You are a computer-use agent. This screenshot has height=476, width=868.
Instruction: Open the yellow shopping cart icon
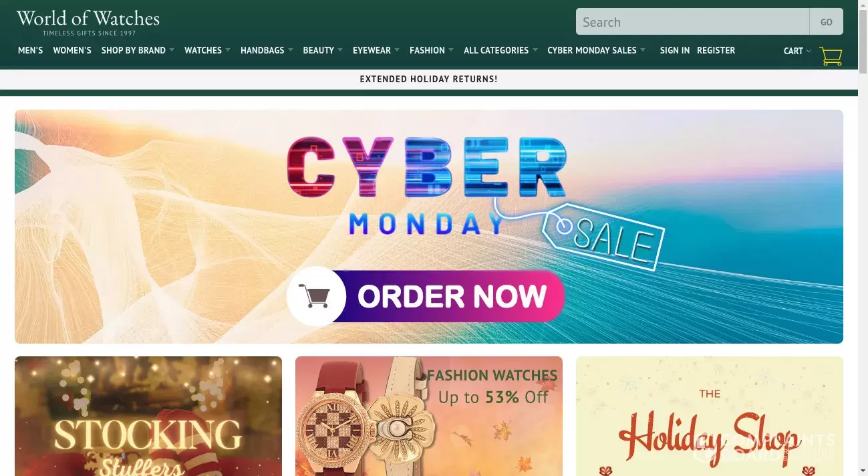click(x=831, y=55)
